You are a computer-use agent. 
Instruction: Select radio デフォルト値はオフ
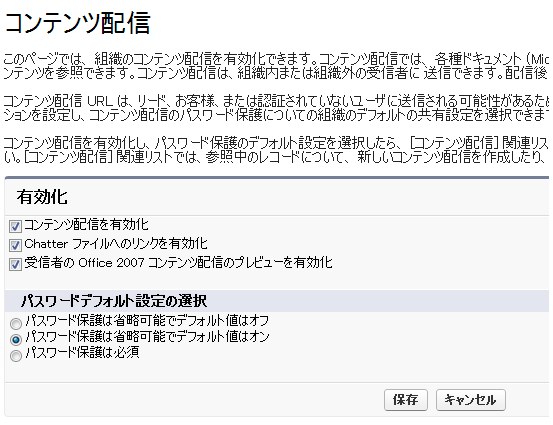[16, 323]
